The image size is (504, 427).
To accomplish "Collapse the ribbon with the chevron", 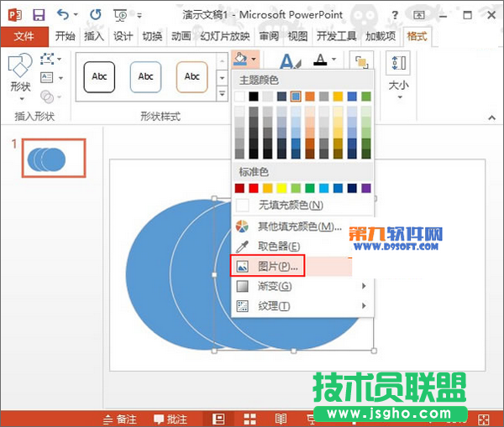I will 491,118.
